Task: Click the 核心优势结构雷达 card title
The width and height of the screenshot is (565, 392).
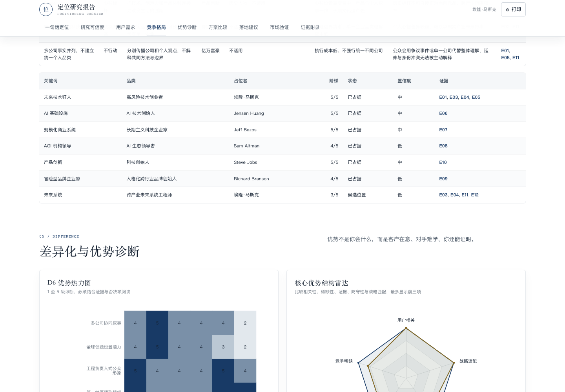Action: 321,283
